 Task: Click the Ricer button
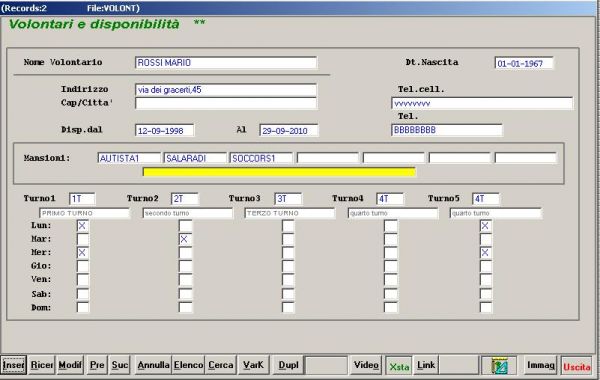coord(42,365)
